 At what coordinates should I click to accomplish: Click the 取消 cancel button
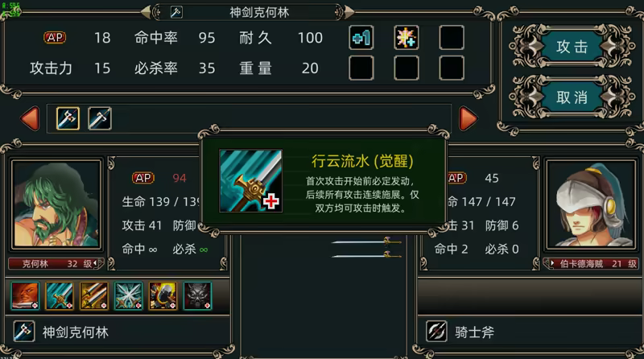[572, 97]
